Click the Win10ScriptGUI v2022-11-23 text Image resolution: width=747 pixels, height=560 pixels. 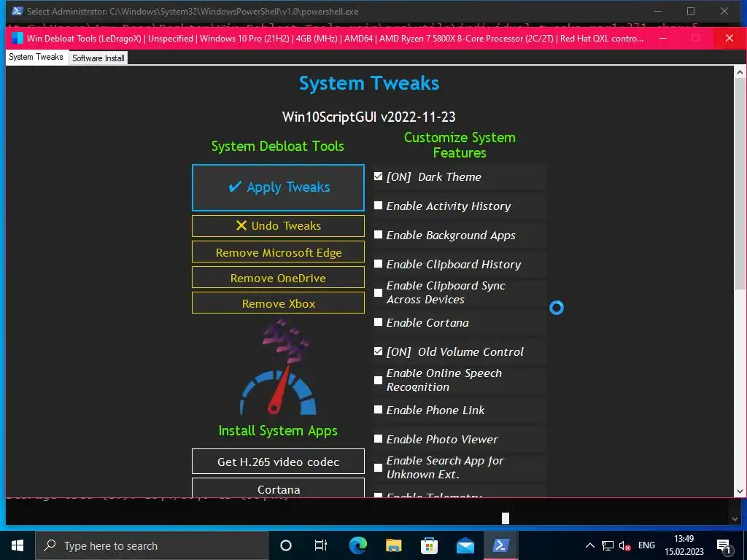tap(368, 117)
